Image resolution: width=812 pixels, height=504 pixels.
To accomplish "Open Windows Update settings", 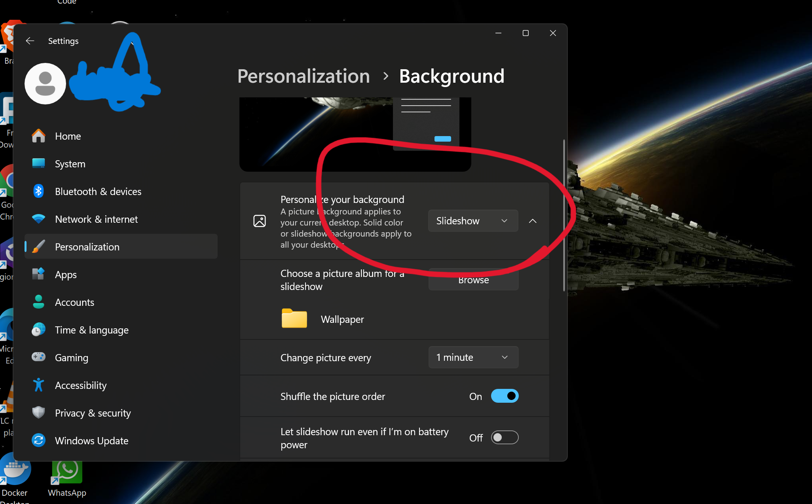I will tap(121, 441).
